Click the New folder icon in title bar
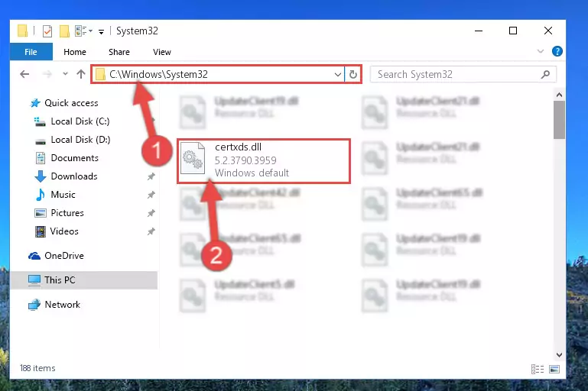The width and height of the screenshot is (588, 391). click(64, 31)
